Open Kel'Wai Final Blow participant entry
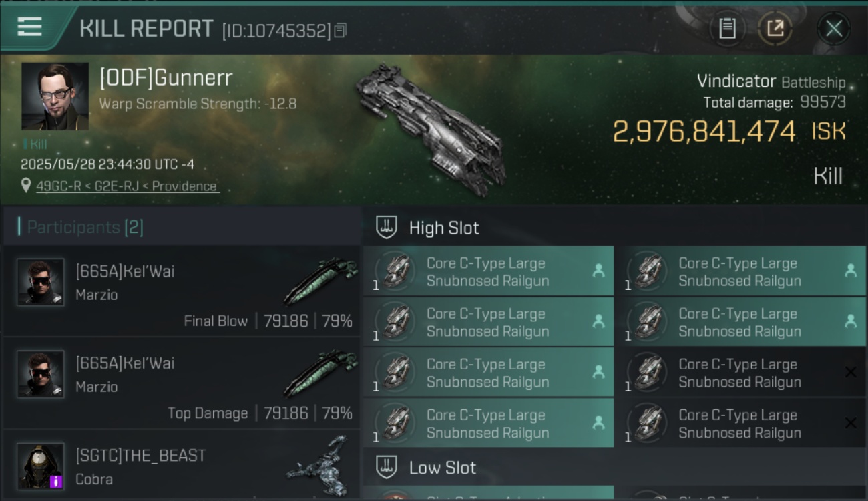 click(x=182, y=291)
